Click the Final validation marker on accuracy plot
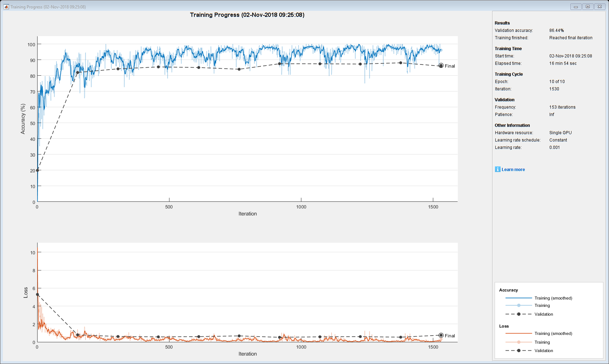 441,66
